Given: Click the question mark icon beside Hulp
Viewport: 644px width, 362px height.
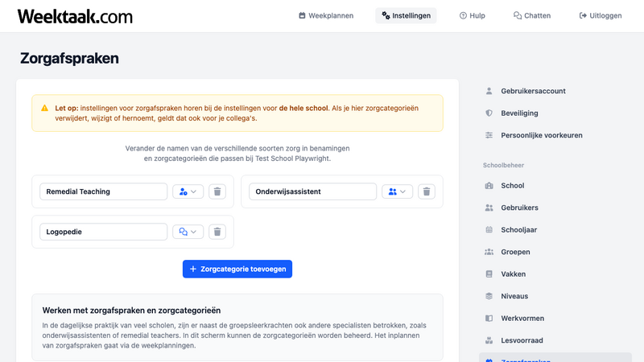Looking at the screenshot, I should 463,15.
